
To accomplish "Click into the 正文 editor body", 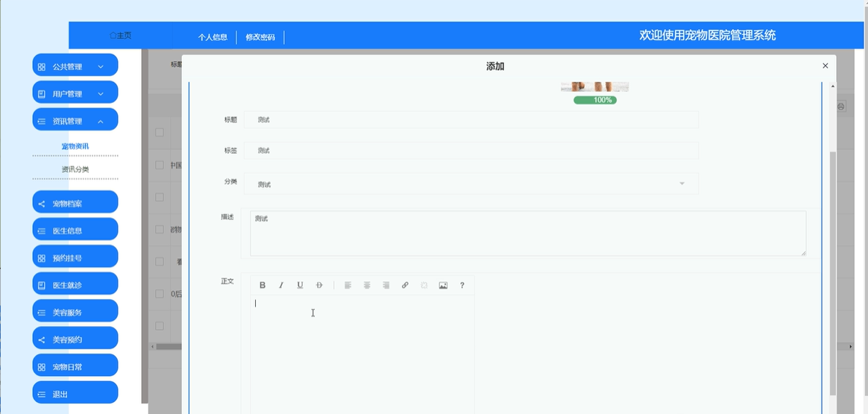I will point(362,354).
